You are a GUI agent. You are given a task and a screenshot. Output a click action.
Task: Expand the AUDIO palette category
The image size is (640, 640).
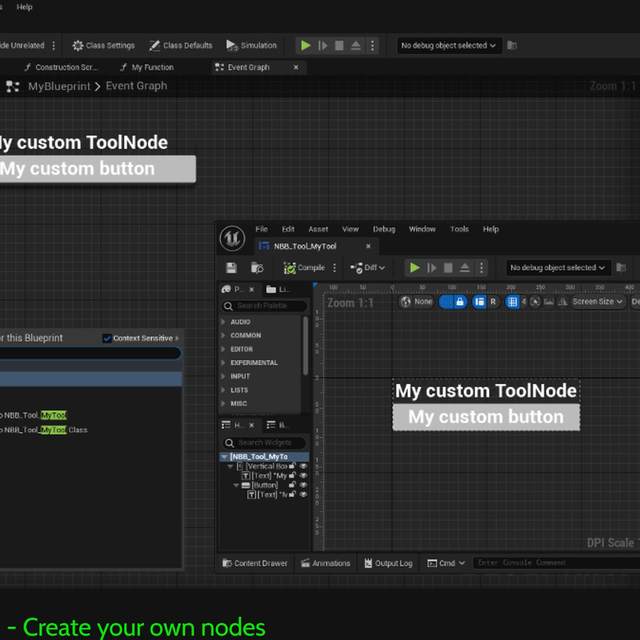pyautogui.click(x=223, y=322)
